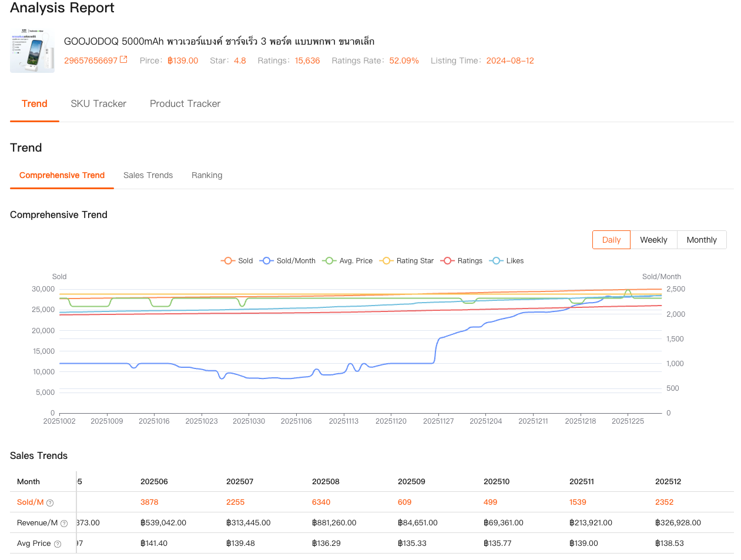Open product ID 29657656697 link
Image resolution: width=741 pixels, height=560 pixels.
[90, 61]
